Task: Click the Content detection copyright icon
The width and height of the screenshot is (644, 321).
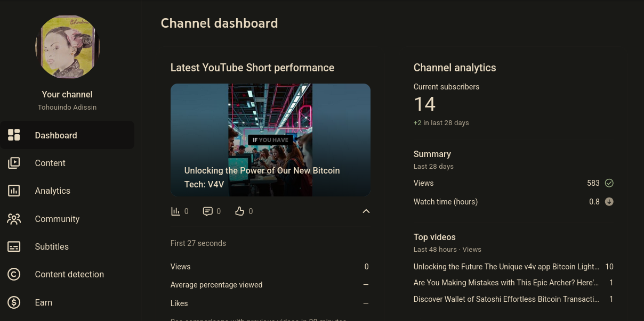Action: point(14,274)
